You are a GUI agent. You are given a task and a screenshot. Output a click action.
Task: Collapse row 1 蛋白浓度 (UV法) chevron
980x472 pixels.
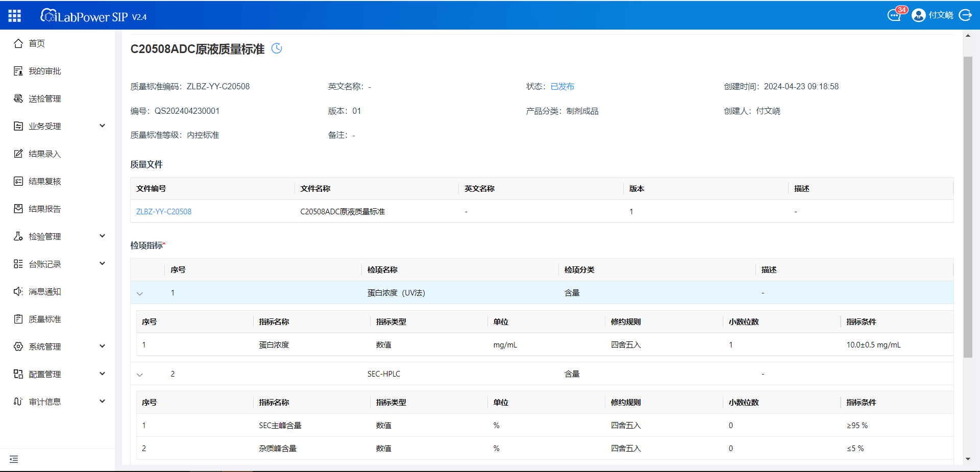pos(140,293)
